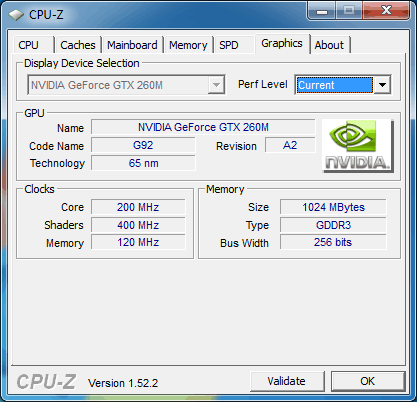This screenshot has height=402, width=417.
Task: Click the 400 MHz shaders clock value
Action: [138, 225]
